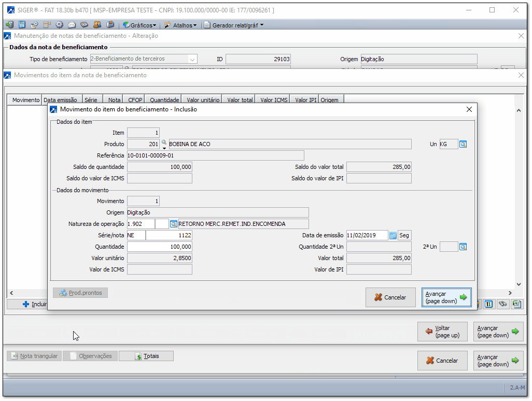Open the Gráficos dropdown menu

(139, 25)
